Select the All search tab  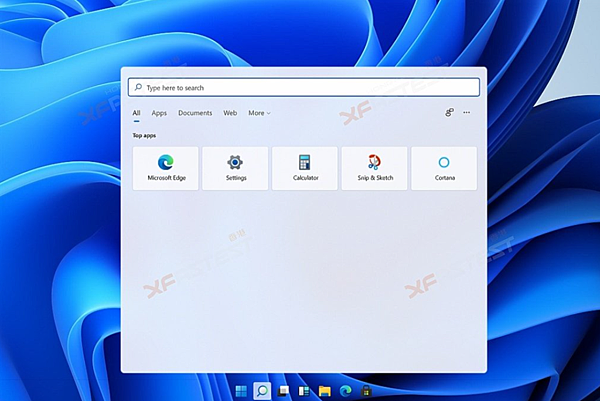[136, 113]
